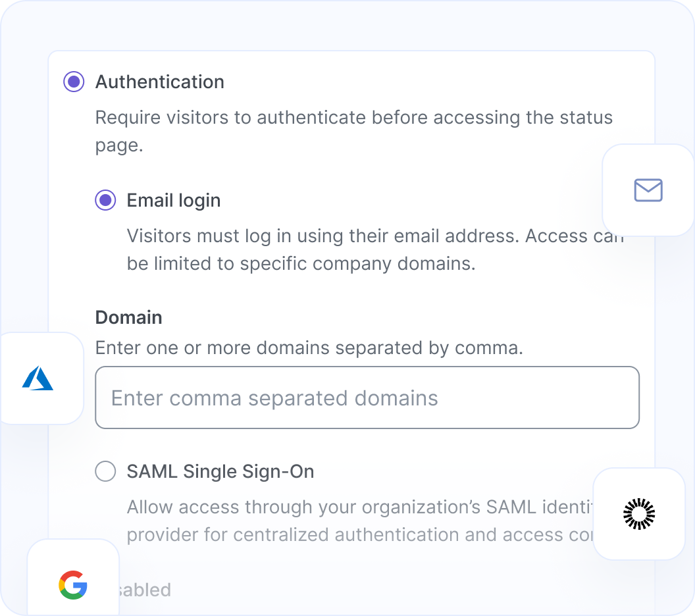Enable SAML Single Sign-On
Image resolution: width=695 pixels, height=616 pixels.
click(x=105, y=471)
